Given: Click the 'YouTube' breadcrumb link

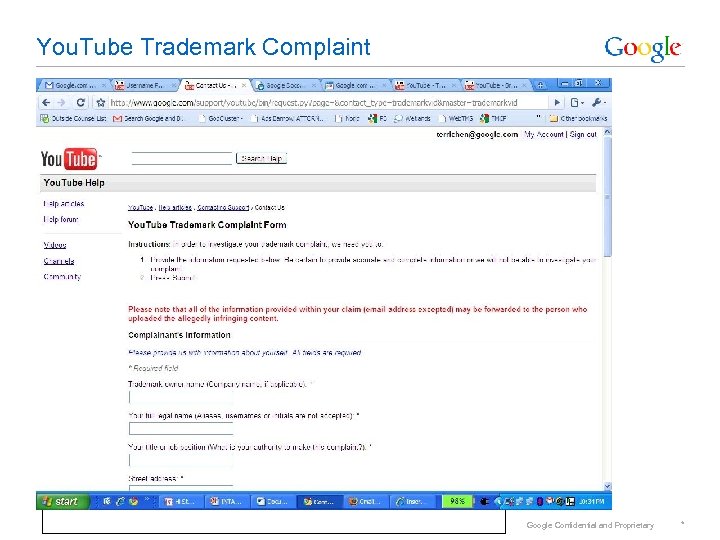Looking at the screenshot, I should [x=140, y=208].
